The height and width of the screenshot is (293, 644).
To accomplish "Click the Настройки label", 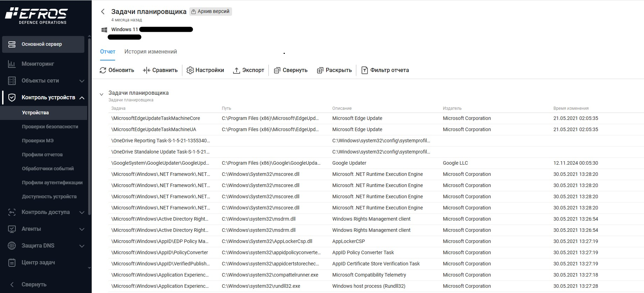I will (210, 70).
